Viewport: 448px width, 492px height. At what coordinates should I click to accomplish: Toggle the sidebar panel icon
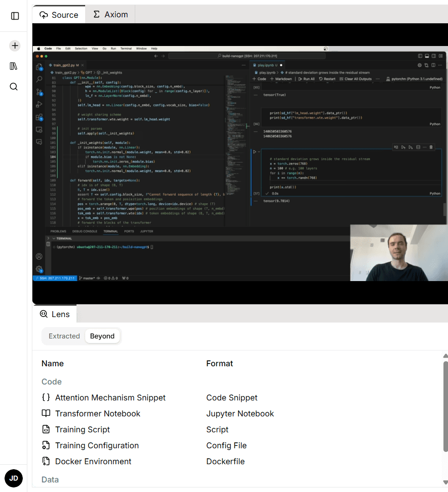(15, 15)
